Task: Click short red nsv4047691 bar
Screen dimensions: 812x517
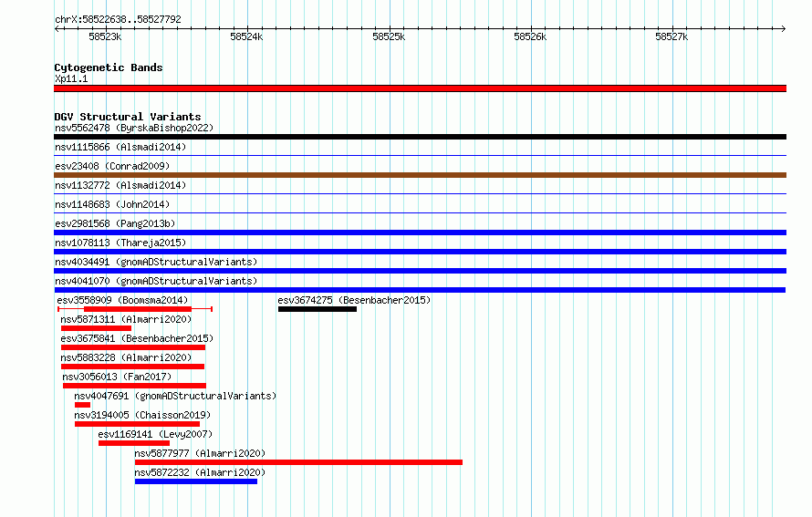Action: [82, 405]
